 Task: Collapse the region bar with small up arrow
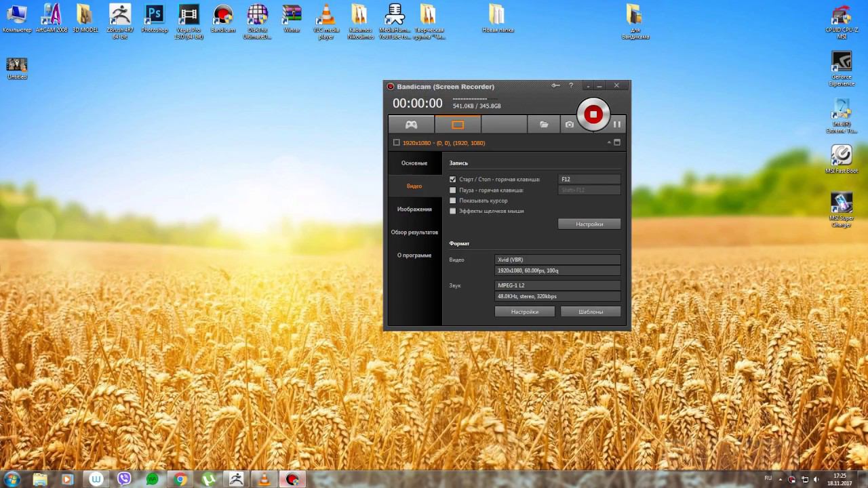609,142
